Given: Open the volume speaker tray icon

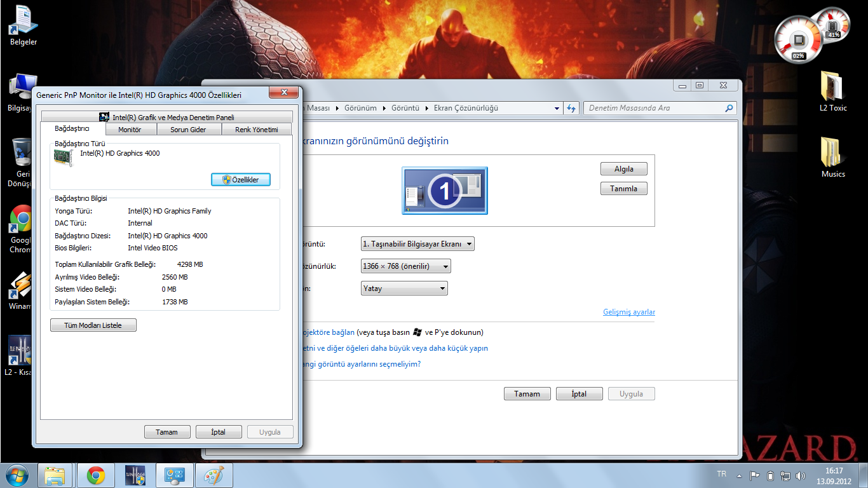Looking at the screenshot, I should (x=801, y=475).
